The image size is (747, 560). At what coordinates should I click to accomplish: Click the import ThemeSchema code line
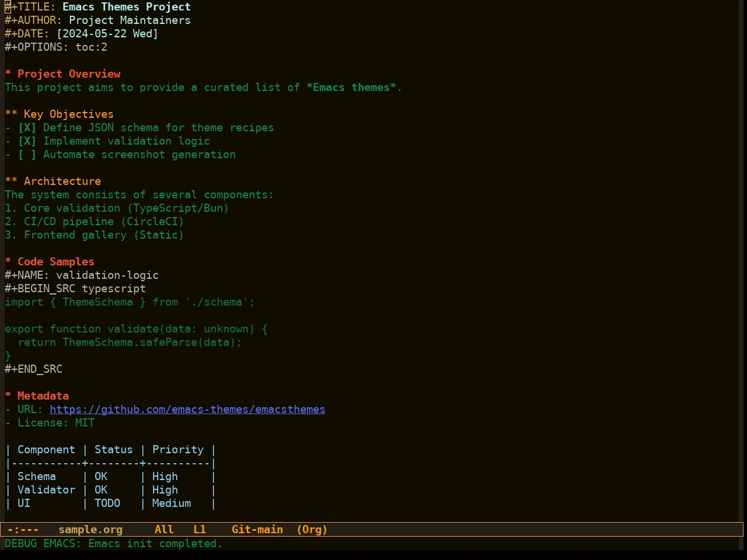(x=130, y=302)
